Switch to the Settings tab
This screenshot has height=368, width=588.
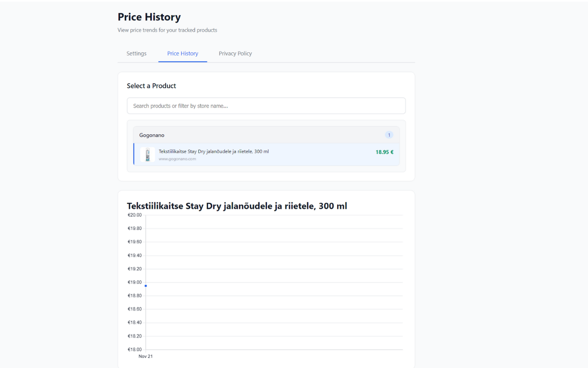[x=136, y=53]
